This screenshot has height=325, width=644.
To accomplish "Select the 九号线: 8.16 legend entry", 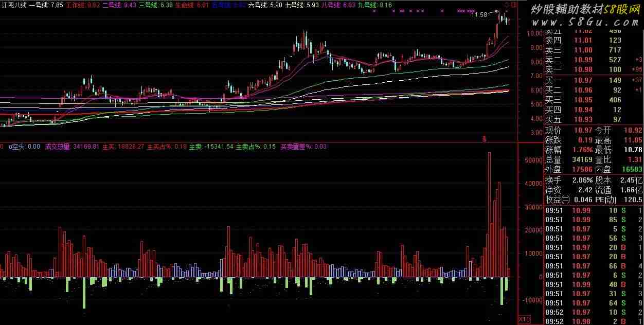I will pyautogui.click(x=374, y=5).
